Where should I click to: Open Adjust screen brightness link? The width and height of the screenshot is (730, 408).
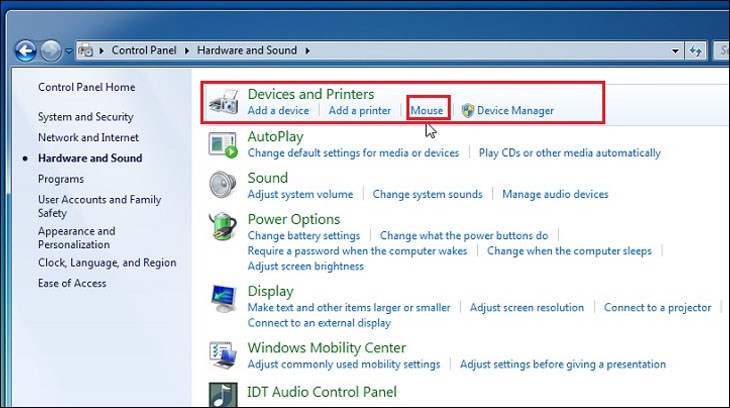pyautogui.click(x=305, y=266)
